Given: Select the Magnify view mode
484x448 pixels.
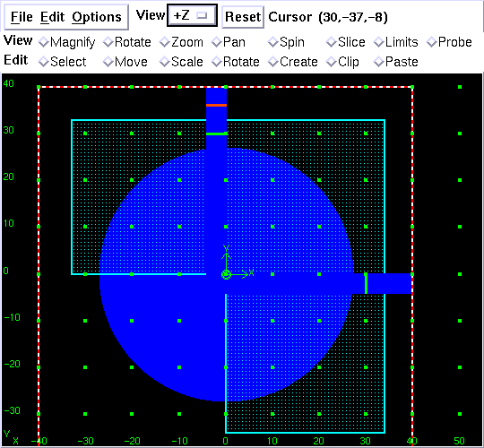Looking at the screenshot, I should point(66,42).
